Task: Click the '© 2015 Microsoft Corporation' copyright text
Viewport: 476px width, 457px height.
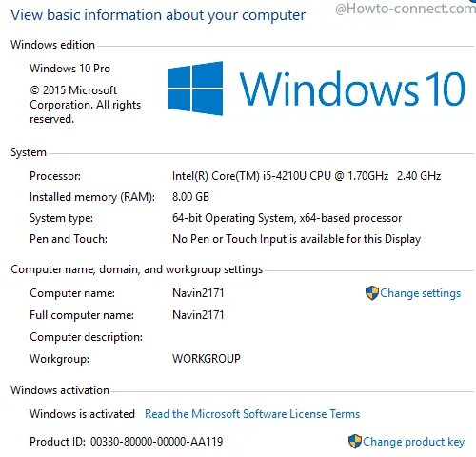Action: tap(85, 105)
